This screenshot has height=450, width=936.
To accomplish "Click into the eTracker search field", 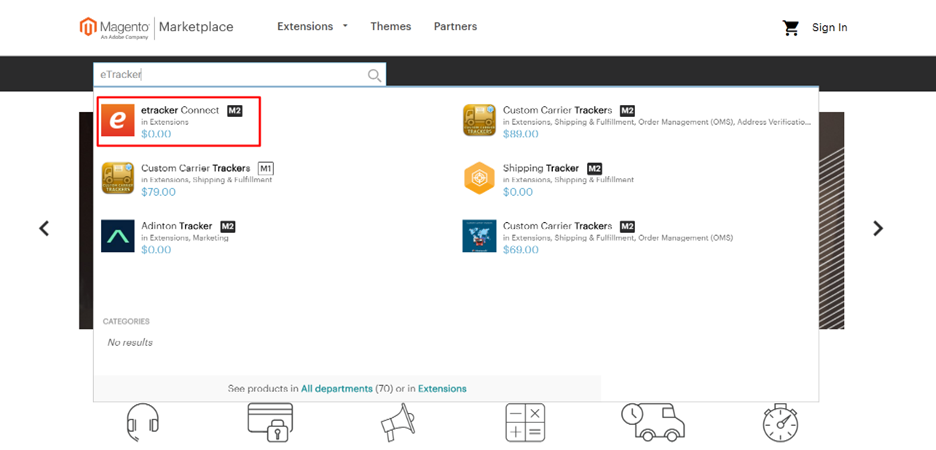I will (239, 75).
